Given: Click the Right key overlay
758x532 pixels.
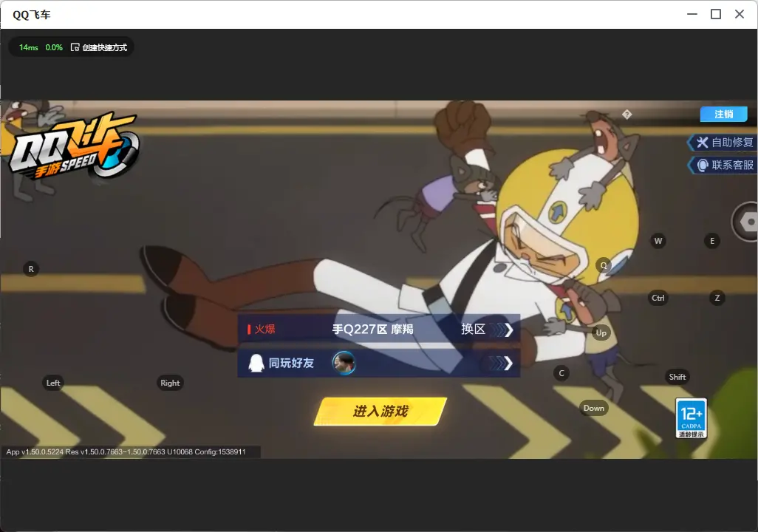Looking at the screenshot, I should coord(170,383).
